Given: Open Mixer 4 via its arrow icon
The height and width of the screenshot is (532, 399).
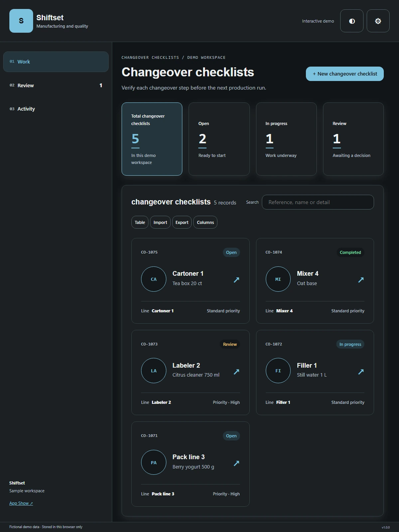Looking at the screenshot, I should 361,280.
